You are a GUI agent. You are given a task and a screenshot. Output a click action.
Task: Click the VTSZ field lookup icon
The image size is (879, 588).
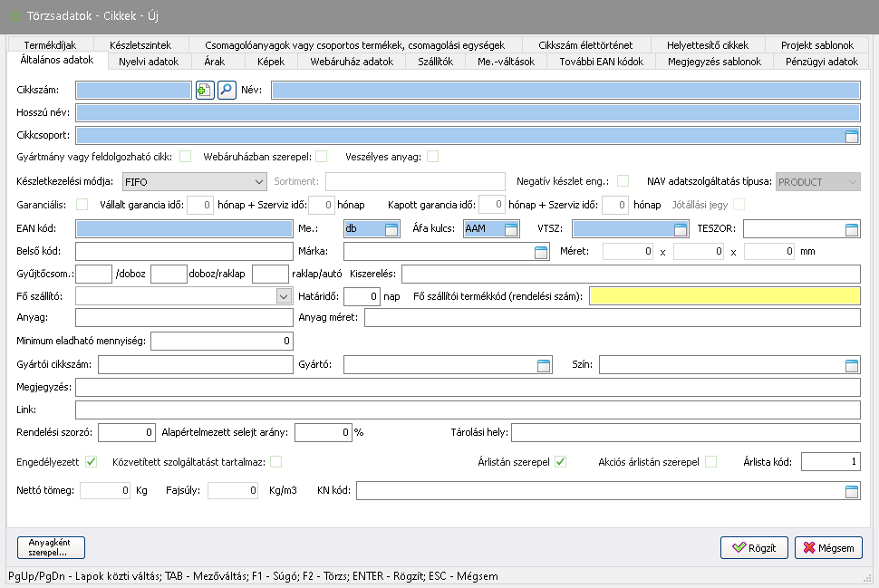[679, 229]
